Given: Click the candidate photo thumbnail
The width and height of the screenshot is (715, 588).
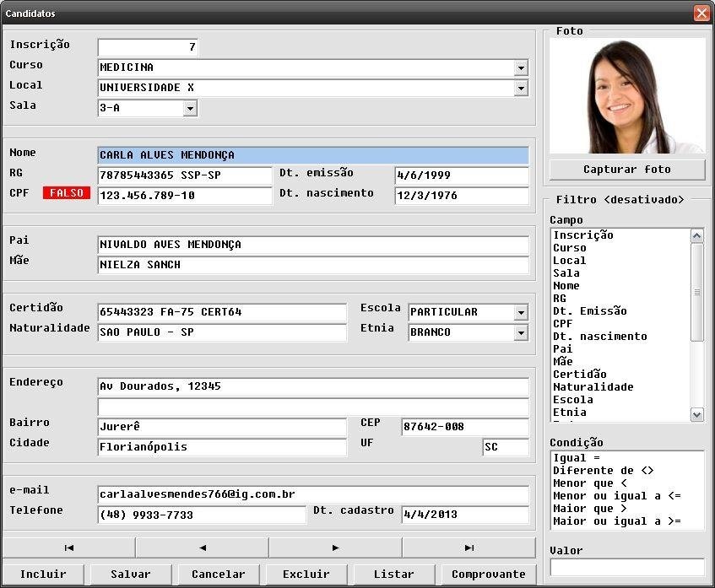Looking at the screenshot, I should [x=627, y=96].
